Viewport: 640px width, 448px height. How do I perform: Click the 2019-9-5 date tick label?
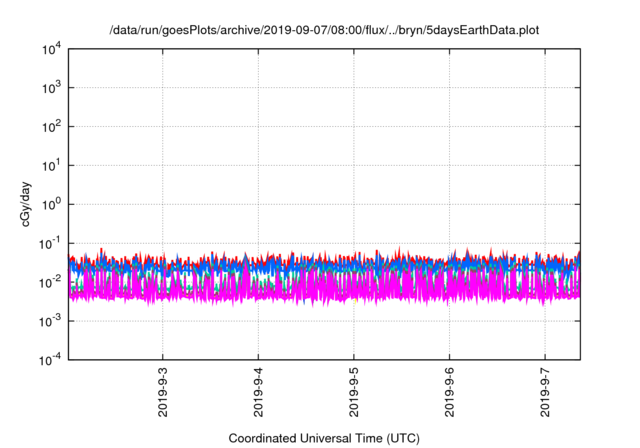pos(353,392)
